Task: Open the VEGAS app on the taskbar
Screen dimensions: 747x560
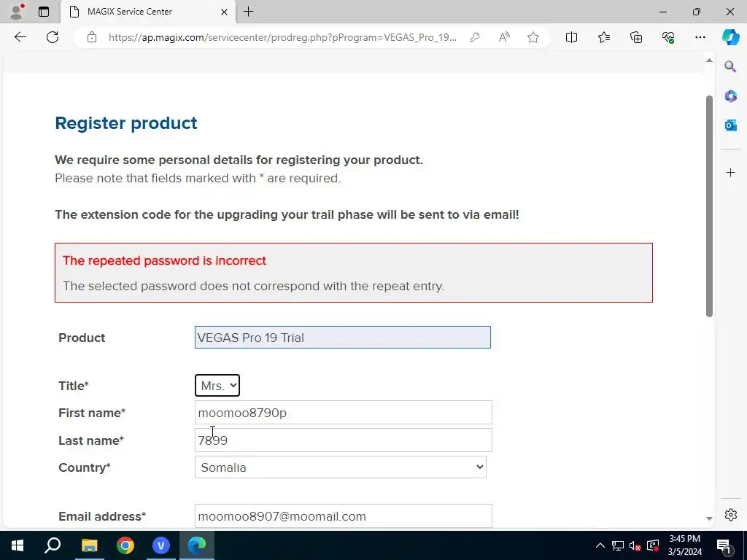Action: point(161,545)
